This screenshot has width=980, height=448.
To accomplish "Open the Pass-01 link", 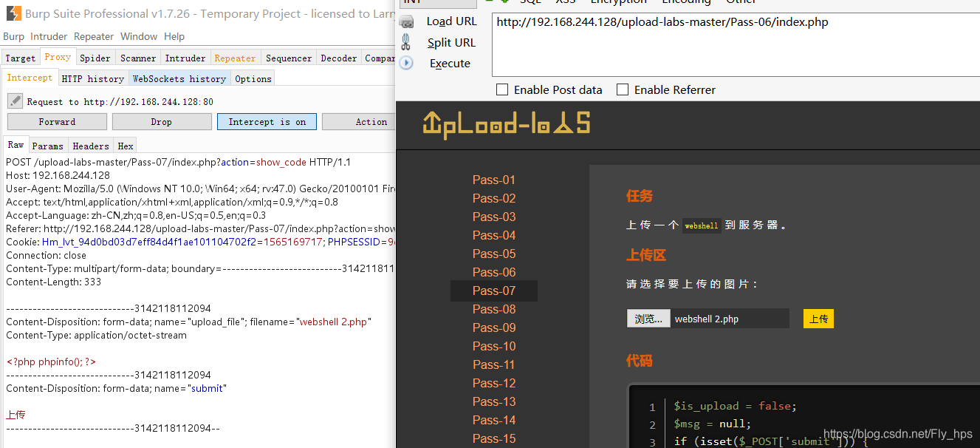I will tap(494, 180).
